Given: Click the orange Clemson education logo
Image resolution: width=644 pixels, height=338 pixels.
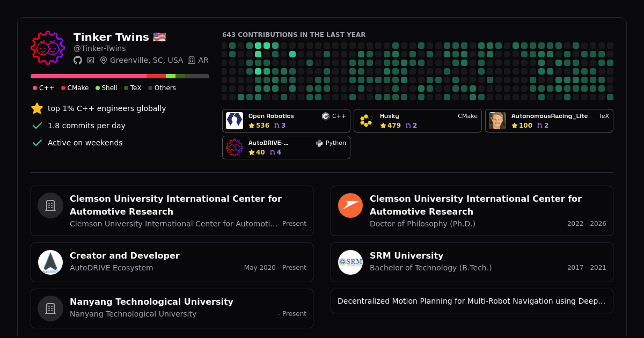Looking at the screenshot, I should (350, 205).
